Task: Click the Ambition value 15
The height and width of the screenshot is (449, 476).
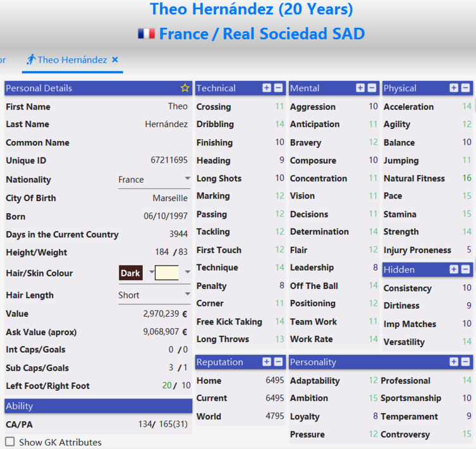Action: pos(373,398)
